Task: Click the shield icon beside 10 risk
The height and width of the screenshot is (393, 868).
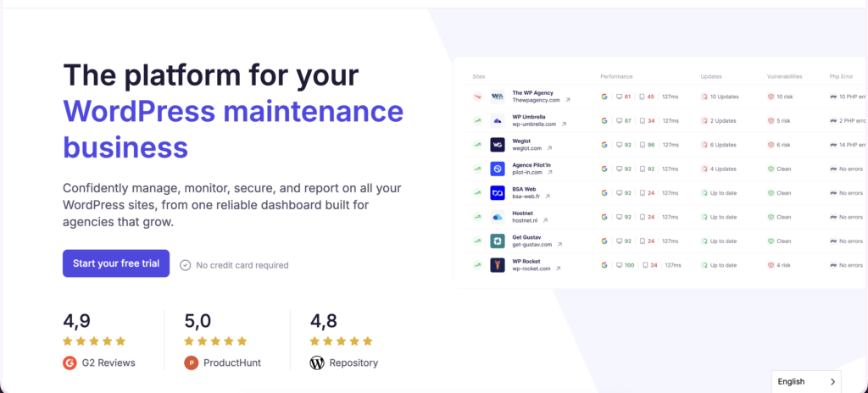Action: point(771,97)
